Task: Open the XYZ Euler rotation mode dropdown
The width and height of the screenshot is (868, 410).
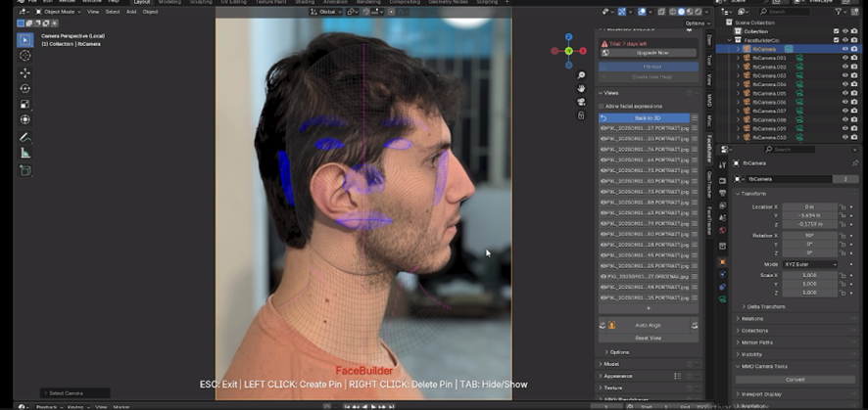Action: pos(807,264)
